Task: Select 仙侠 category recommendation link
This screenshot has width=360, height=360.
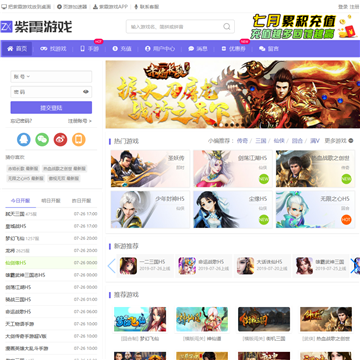Action: 279,141
